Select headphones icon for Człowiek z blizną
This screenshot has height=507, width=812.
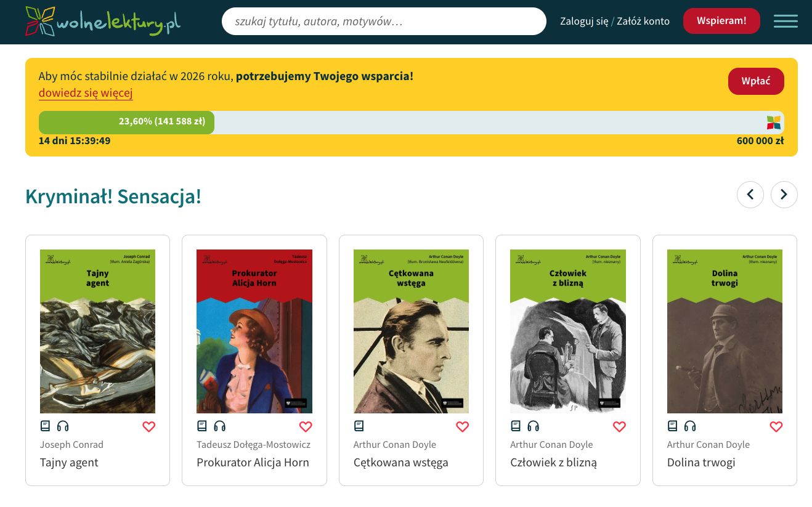[534, 426]
